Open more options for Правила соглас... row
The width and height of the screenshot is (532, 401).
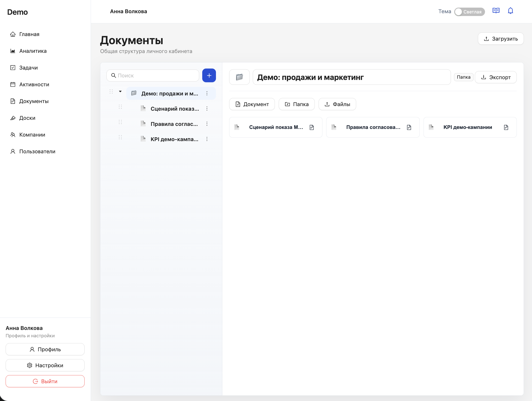[x=207, y=124]
